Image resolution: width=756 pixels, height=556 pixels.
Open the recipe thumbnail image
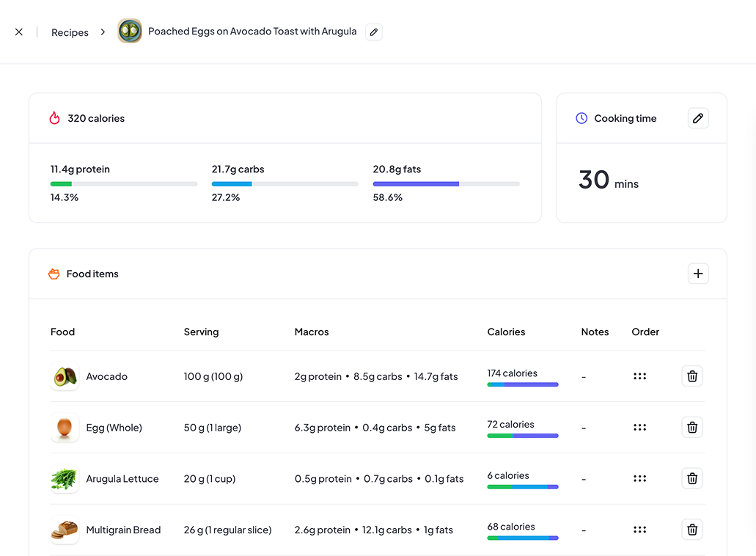tap(130, 32)
